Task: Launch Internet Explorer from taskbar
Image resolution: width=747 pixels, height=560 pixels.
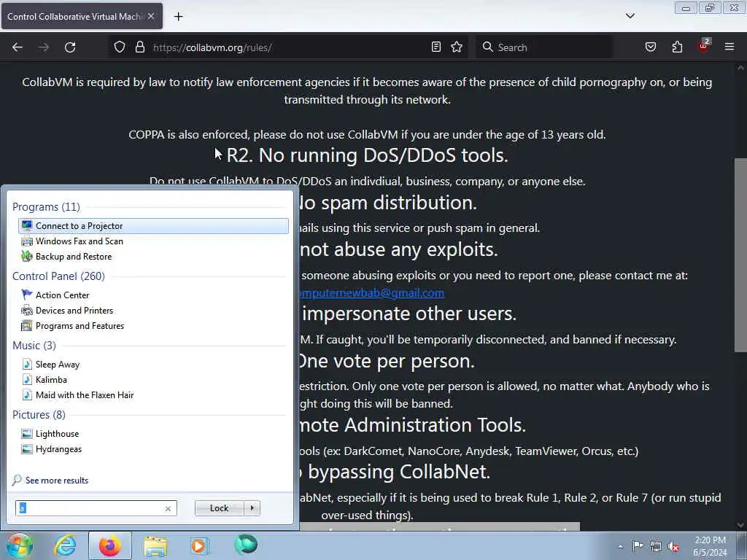Action: (65, 545)
